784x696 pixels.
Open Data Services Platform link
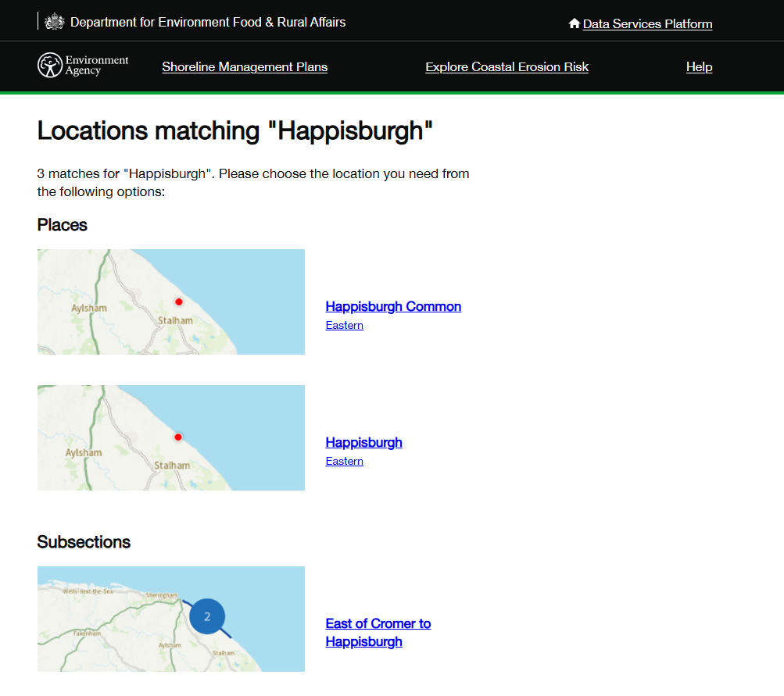(647, 24)
